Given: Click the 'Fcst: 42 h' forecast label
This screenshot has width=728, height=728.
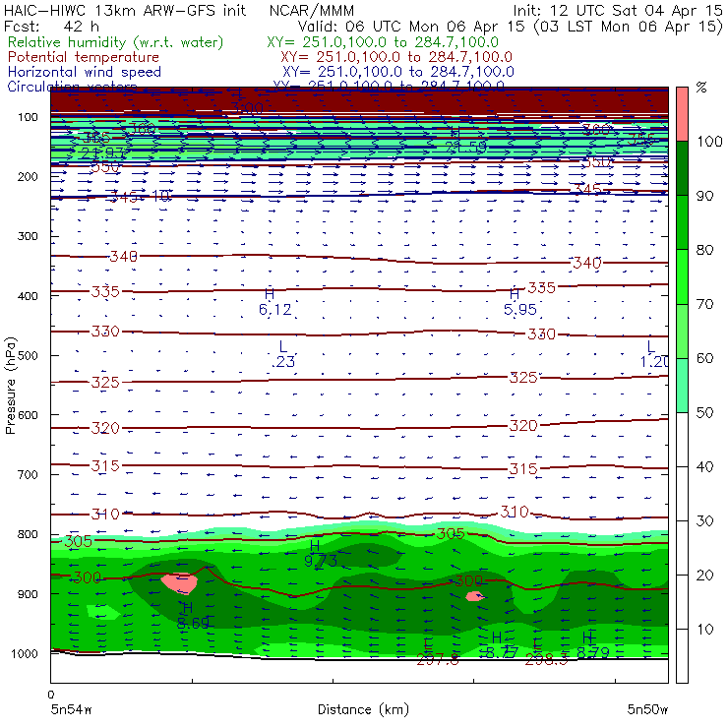Looking at the screenshot, I should point(51,27).
